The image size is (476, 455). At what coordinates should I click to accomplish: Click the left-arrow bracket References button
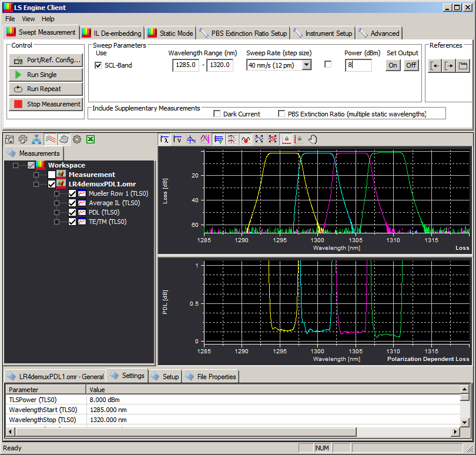434,65
